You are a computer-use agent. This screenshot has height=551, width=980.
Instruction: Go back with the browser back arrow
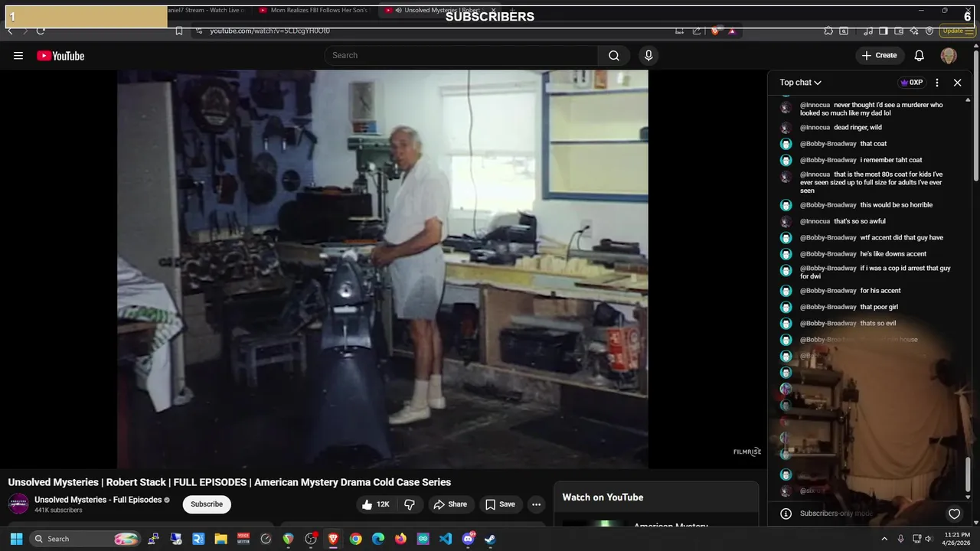click(10, 31)
